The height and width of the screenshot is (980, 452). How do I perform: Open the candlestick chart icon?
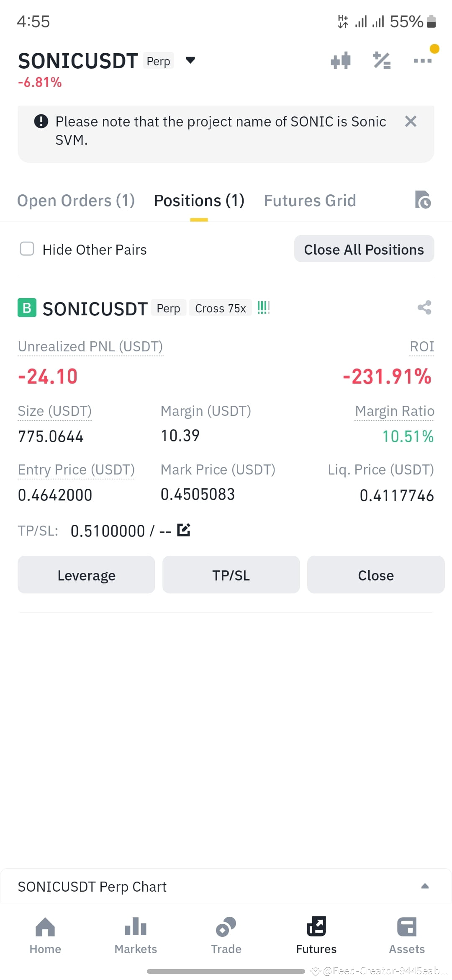pyautogui.click(x=340, y=61)
